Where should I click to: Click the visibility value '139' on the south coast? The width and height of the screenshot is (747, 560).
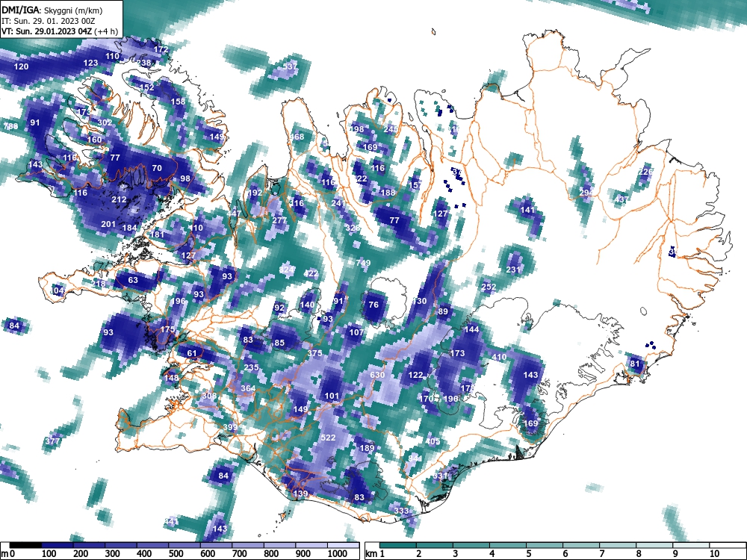[300, 494]
